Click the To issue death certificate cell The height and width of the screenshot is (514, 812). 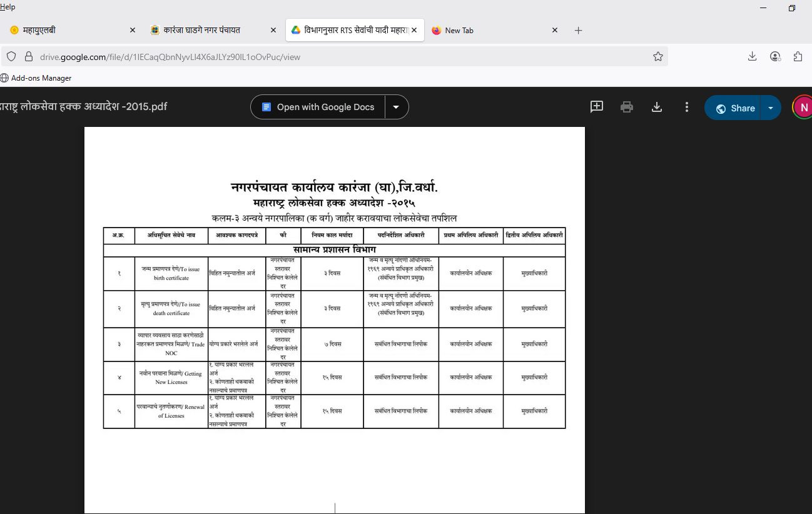[x=171, y=308]
